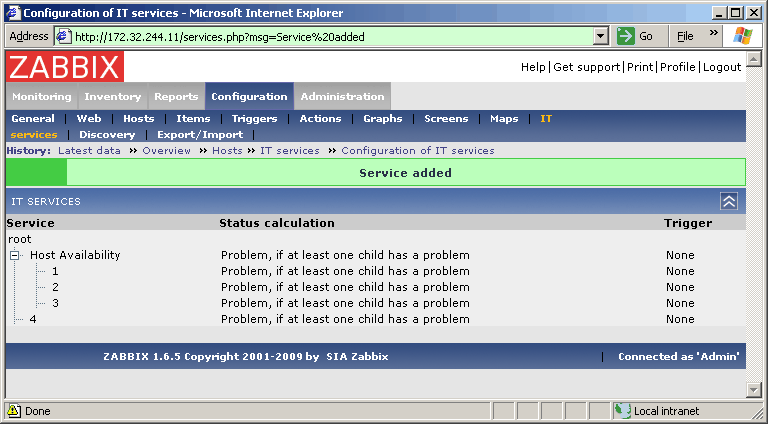Click the Logout link
Image resolution: width=768 pixels, height=424 pixels.
pos(722,67)
